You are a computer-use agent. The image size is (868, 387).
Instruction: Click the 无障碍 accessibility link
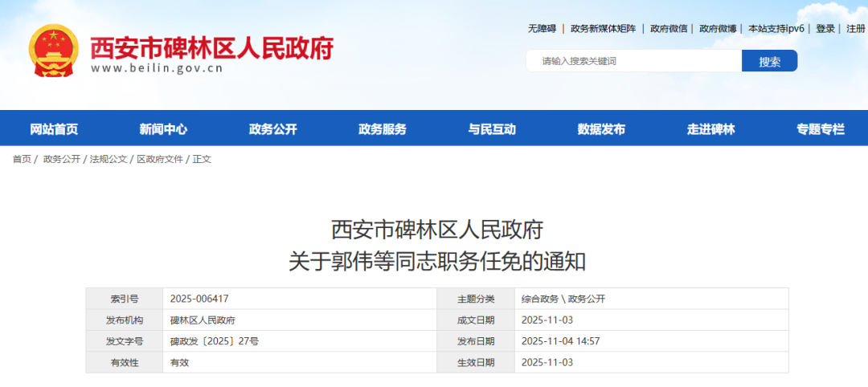542,28
